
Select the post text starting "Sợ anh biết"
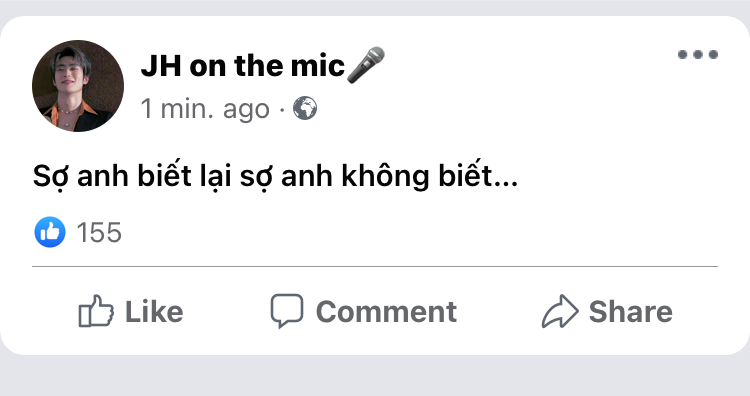coord(276,176)
